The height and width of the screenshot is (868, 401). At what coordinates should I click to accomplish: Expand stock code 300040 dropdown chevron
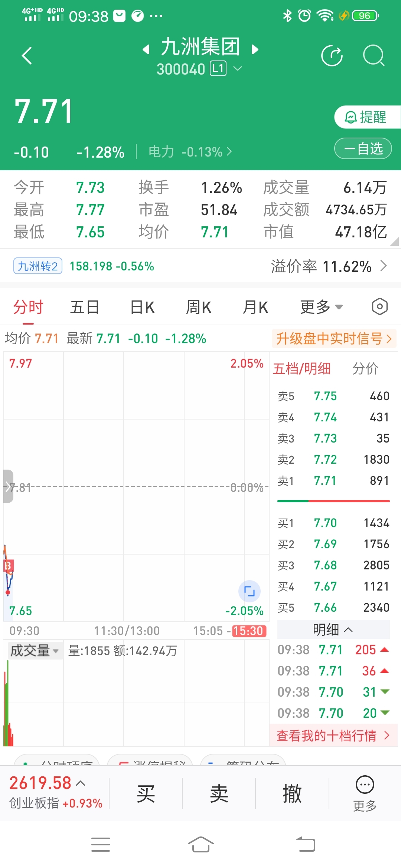238,69
